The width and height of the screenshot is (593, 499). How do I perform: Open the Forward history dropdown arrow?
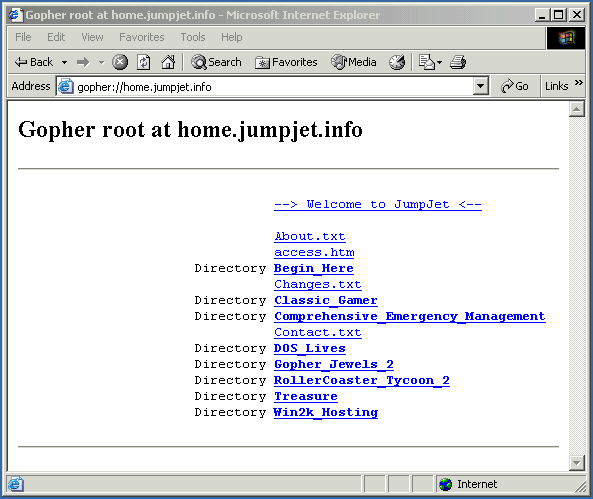coord(101,62)
